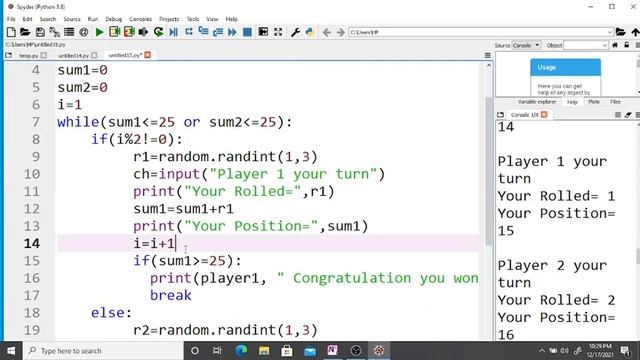Save the current file with the floppy icon
The image size is (640, 360).
[x=40, y=32]
